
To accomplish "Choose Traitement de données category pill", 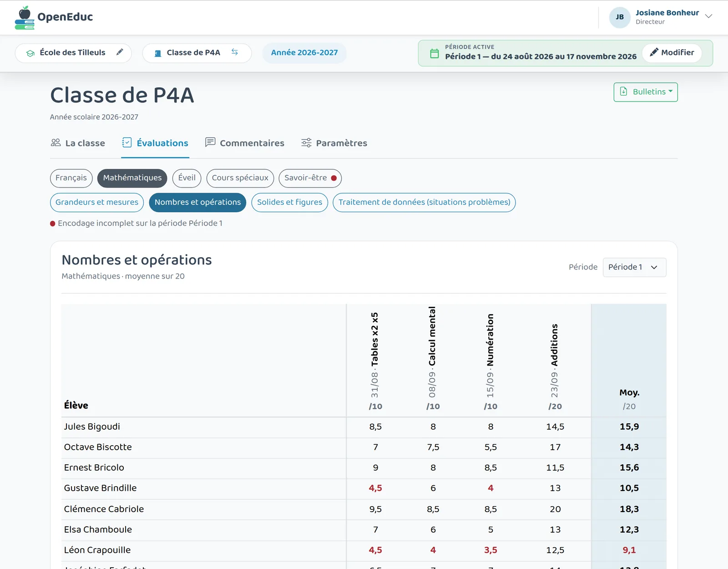I will (424, 203).
